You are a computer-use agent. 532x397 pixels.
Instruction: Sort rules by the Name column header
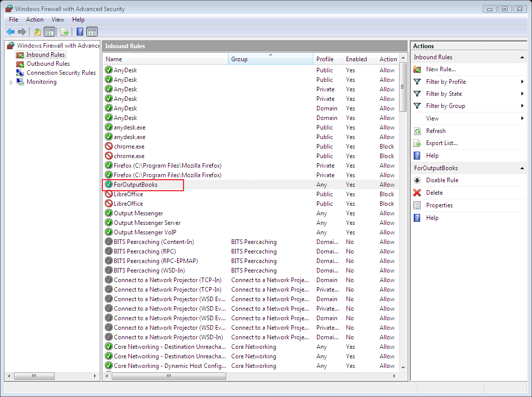coord(165,59)
